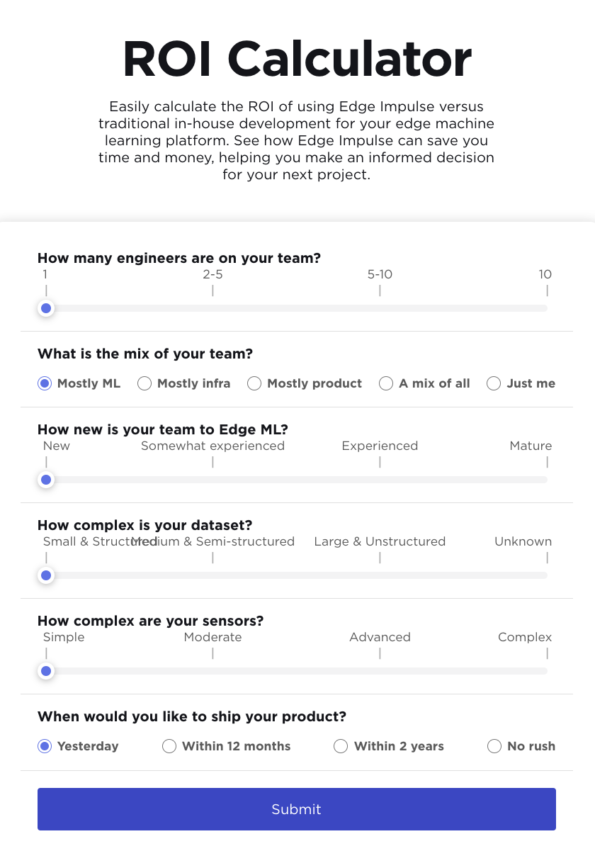This screenshot has height=868, width=595.
Task: Set sensor complexity slider to Moderate
Action: (212, 671)
